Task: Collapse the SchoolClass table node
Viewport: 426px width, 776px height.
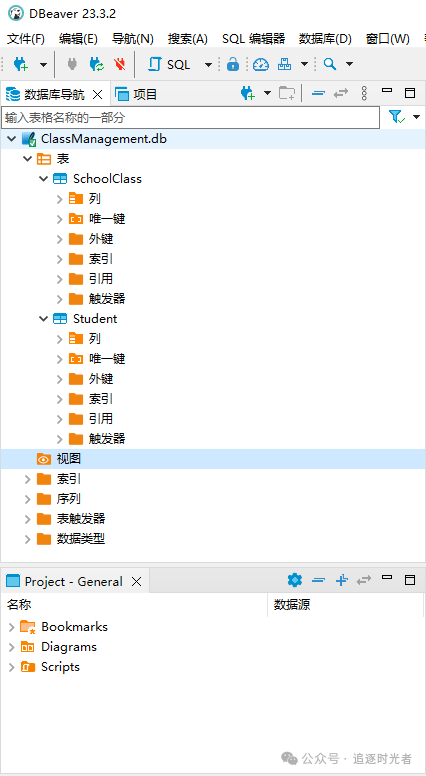Action: tap(44, 179)
